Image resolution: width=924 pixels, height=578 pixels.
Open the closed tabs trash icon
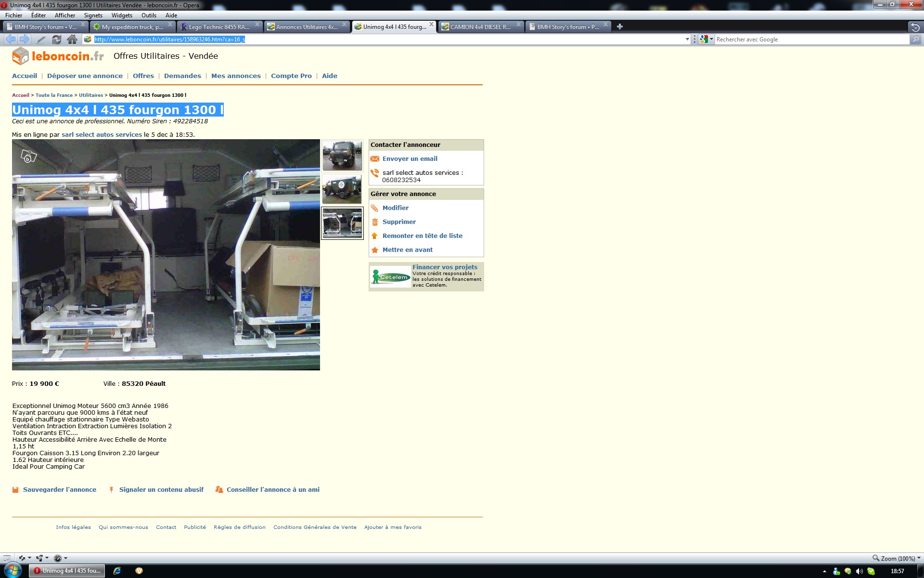click(x=915, y=27)
